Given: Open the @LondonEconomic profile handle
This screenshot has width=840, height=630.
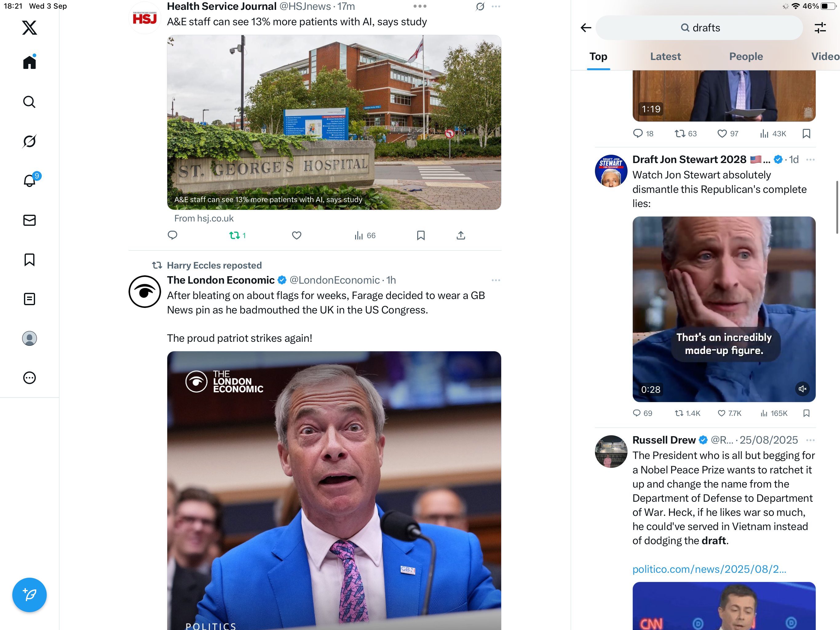Looking at the screenshot, I should (x=335, y=281).
